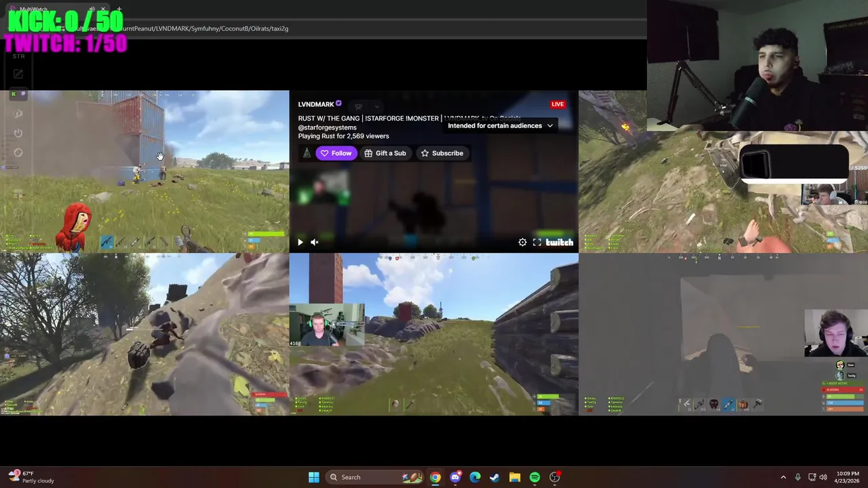The image size is (868, 488).
Task: Subscribe to the LVNDMARK channel
Action: pyautogui.click(x=442, y=153)
